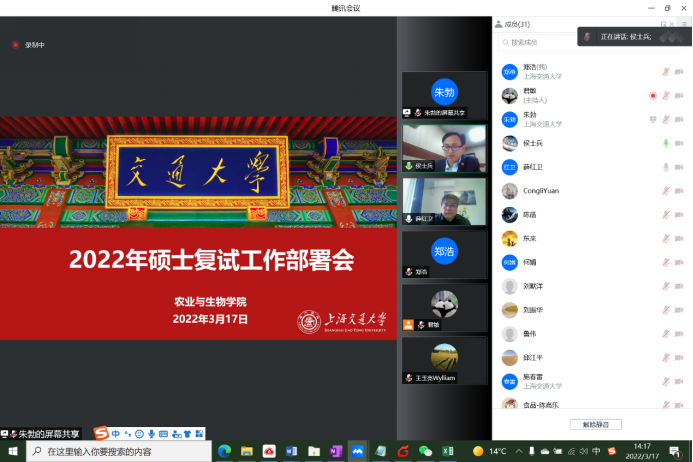Click screen share icon beside 朱勃
Screen dimensions: 693x462
pyautogui.click(x=653, y=119)
